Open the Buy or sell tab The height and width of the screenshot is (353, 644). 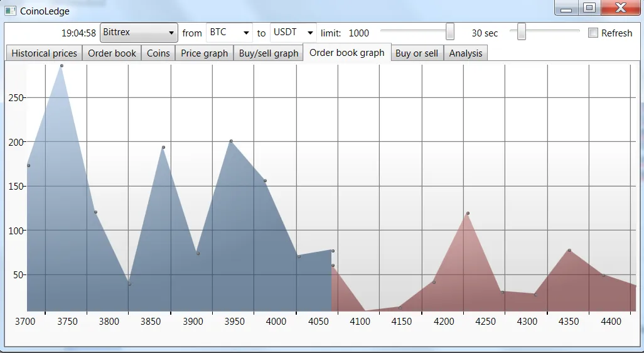click(x=417, y=53)
